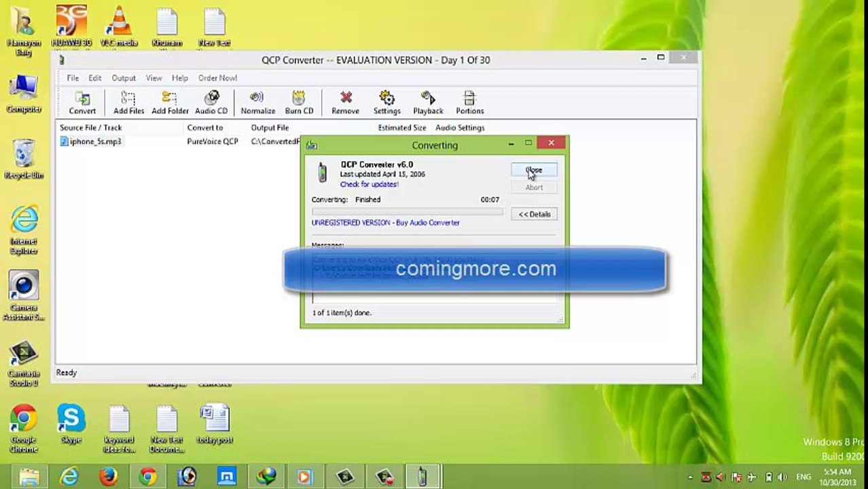Open File Explorer from the taskbar
This screenshot has width=868, height=489.
point(29,477)
